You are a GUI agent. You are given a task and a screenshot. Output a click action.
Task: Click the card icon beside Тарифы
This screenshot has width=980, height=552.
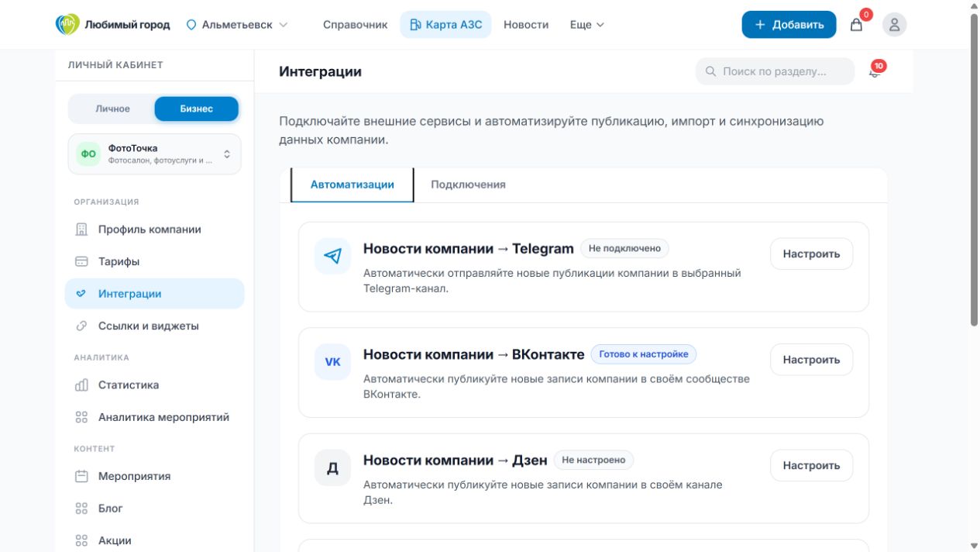(81, 262)
